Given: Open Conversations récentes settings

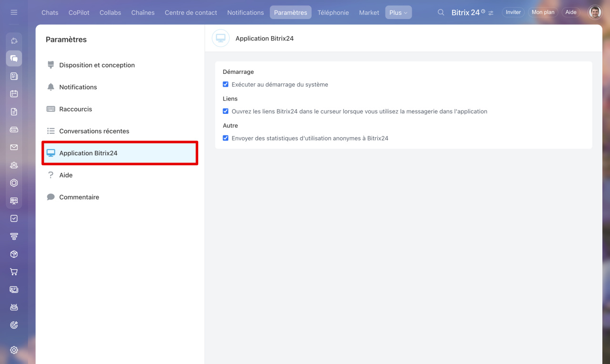Looking at the screenshot, I should tap(120, 131).
